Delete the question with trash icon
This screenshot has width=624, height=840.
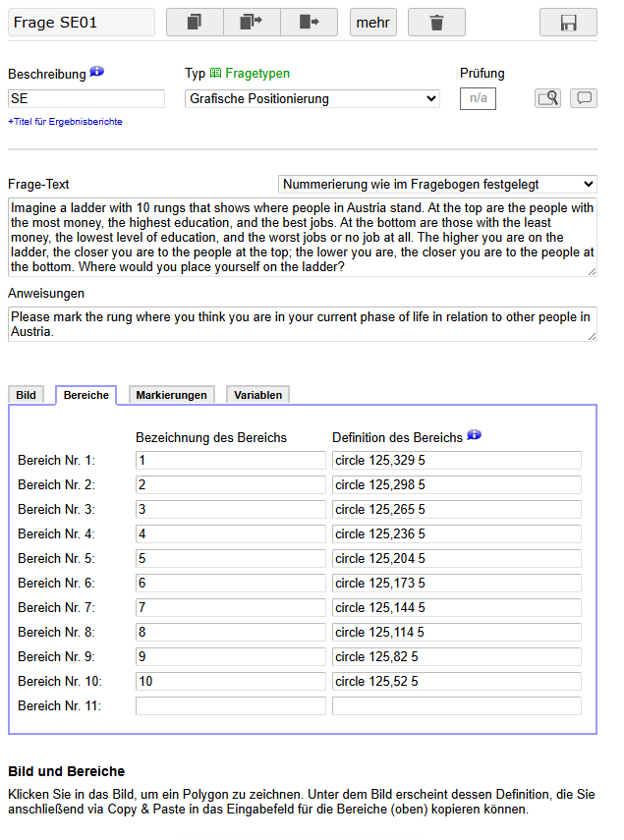click(436, 23)
